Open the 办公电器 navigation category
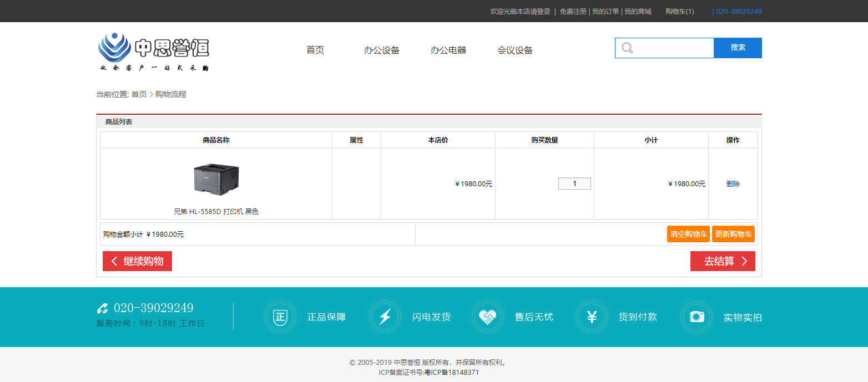Image resolution: width=868 pixels, height=382 pixels. tap(448, 50)
